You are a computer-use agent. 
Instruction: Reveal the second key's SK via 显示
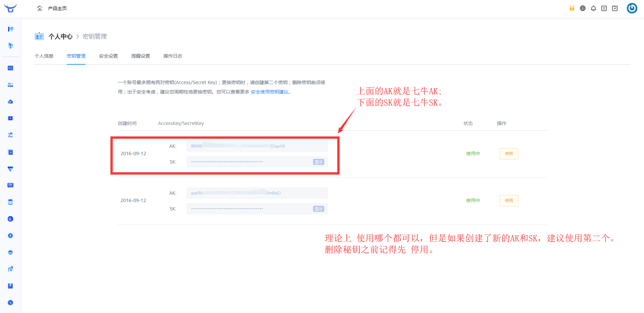click(318, 209)
